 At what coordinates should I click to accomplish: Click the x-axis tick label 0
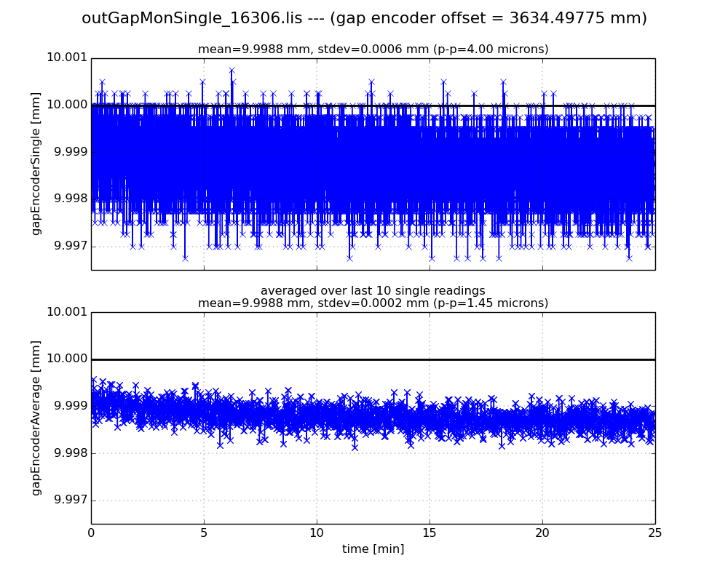point(91,533)
